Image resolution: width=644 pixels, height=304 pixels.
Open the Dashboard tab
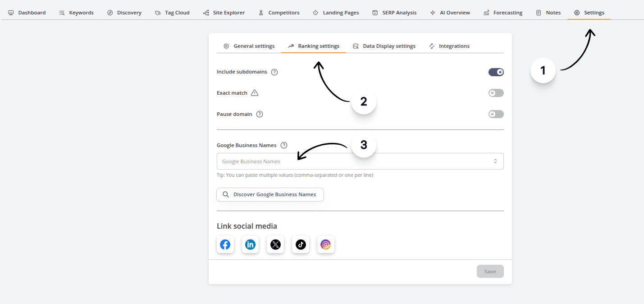(x=27, y=13)
